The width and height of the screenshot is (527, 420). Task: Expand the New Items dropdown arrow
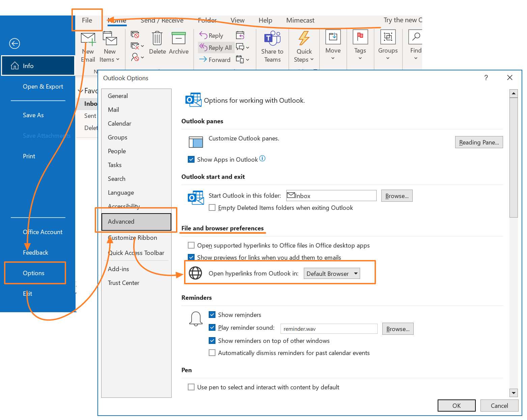pos(118,60)
